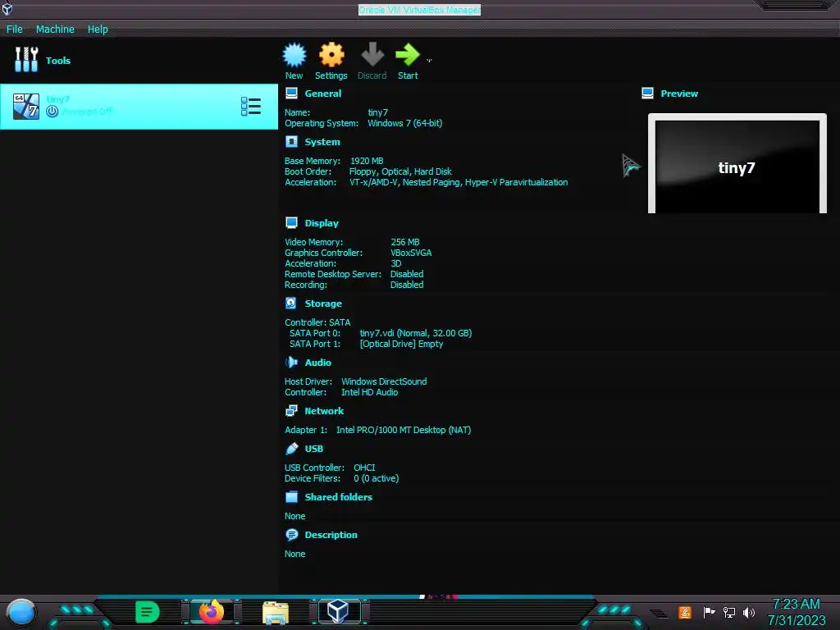
Task: Click the Discard arrow icon
Action: [372, 55]
